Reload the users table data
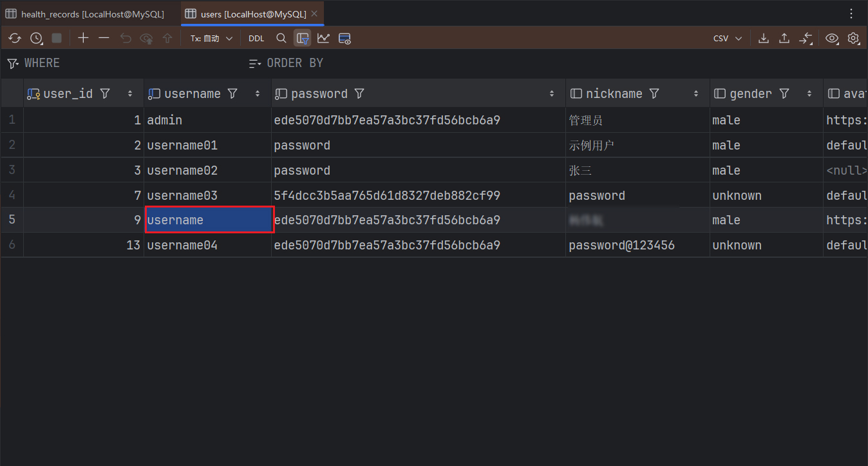This screenshot has height=466, width=868. (x=15, y=38)
